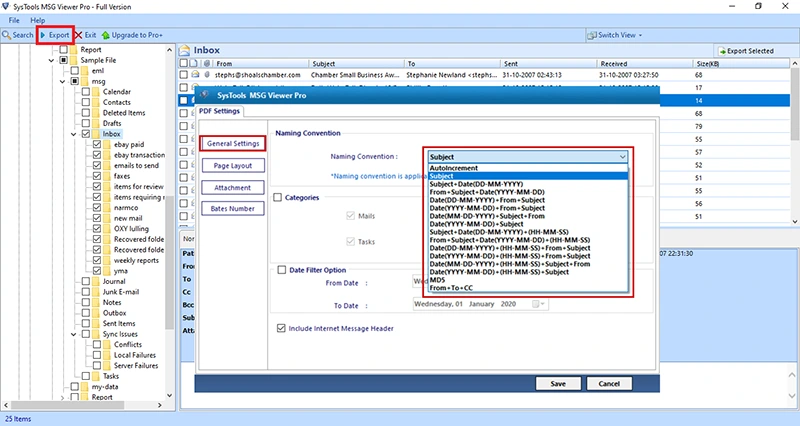Click the PDF Settings tab header
Image resolution: width=800 pixels, height=426 pixels.
[x=219, y=111]
